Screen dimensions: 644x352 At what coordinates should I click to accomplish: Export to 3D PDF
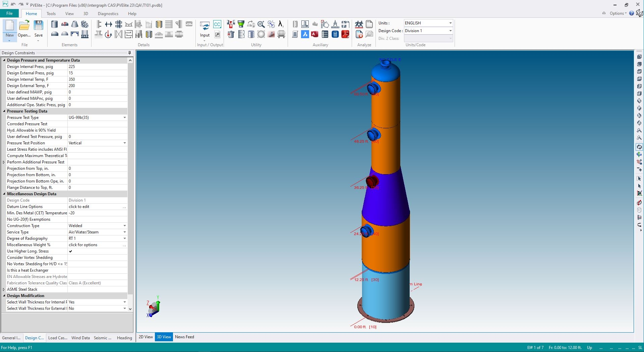click(x=345, y=34)
